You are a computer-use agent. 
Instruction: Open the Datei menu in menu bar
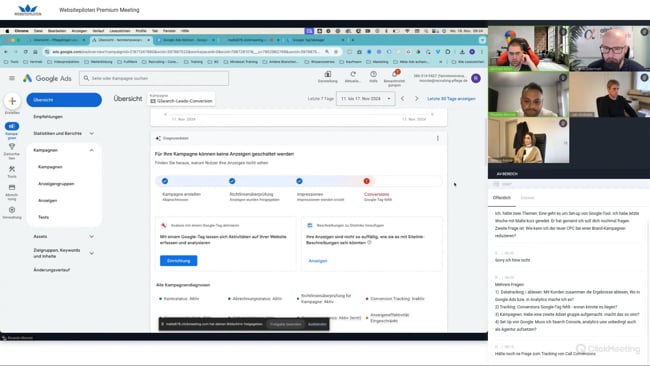[38, 31]
